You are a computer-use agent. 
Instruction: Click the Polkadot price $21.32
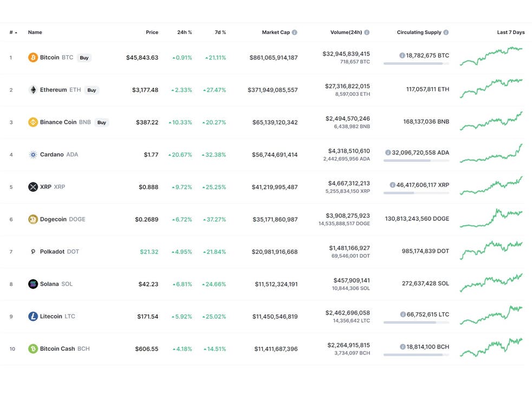149,252
